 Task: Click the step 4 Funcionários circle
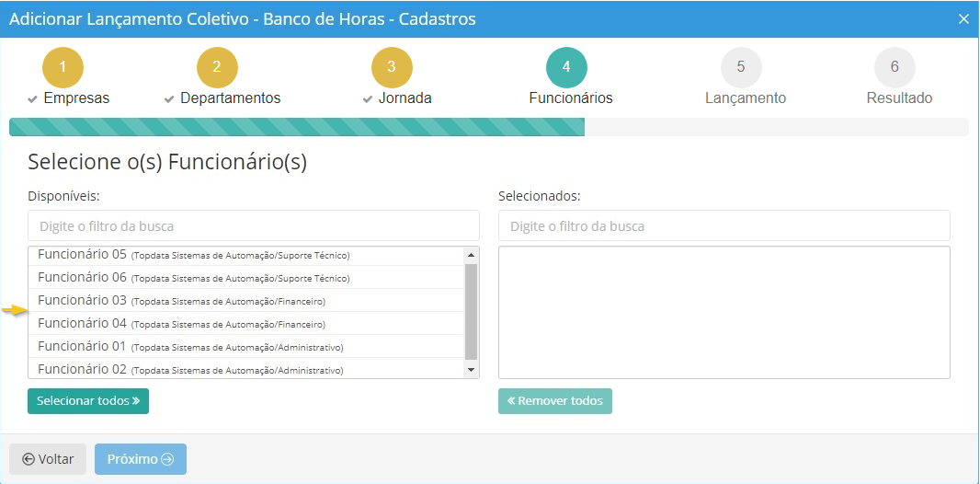point(566,67)
